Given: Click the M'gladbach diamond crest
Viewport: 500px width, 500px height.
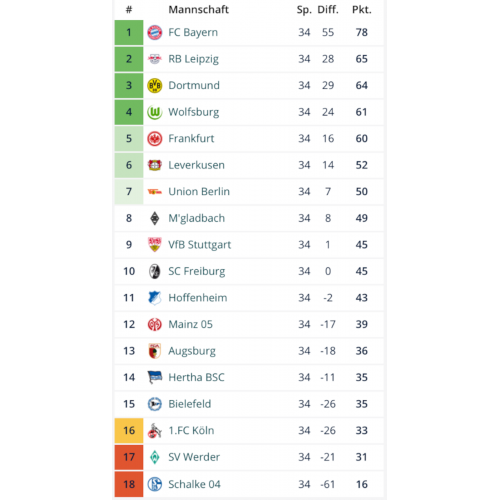Looking at the screenshot, I should pyautogui.click(x=155, y=218).
